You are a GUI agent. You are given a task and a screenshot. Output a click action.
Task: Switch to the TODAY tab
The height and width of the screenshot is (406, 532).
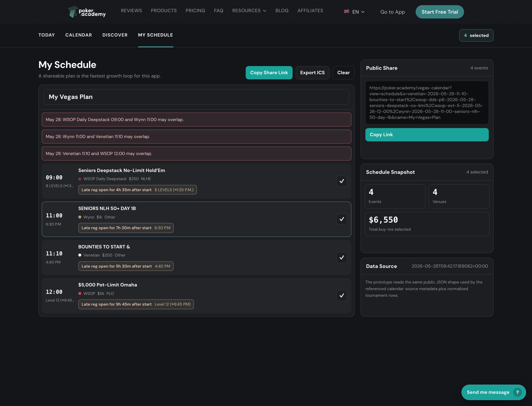(47, 35)
